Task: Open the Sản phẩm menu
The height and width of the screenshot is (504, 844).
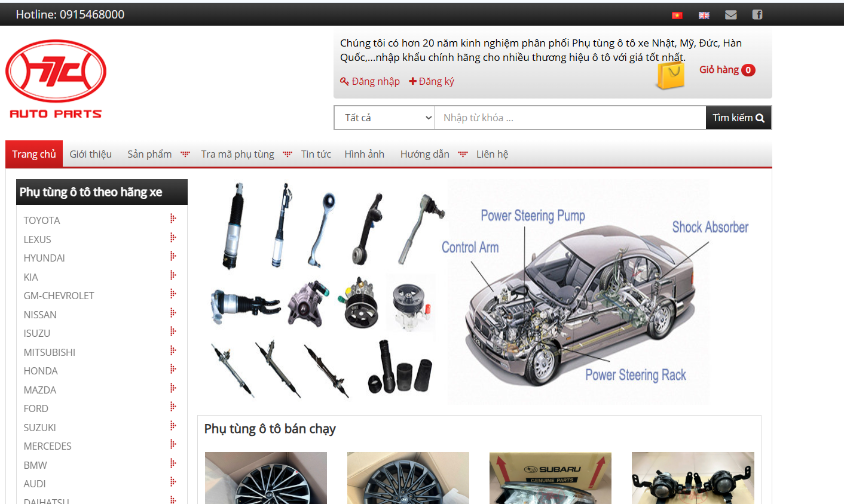Action: pos(149,154)
